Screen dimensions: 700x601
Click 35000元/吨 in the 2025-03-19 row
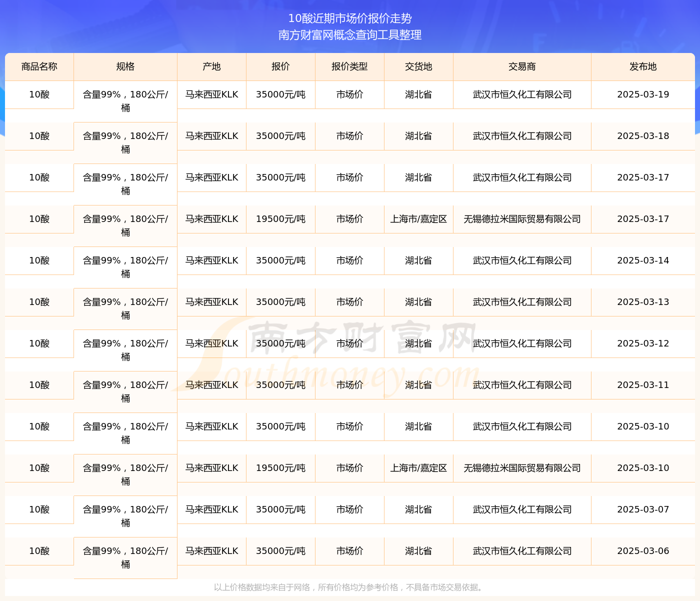pyautogui.click(x=280, y=94)
